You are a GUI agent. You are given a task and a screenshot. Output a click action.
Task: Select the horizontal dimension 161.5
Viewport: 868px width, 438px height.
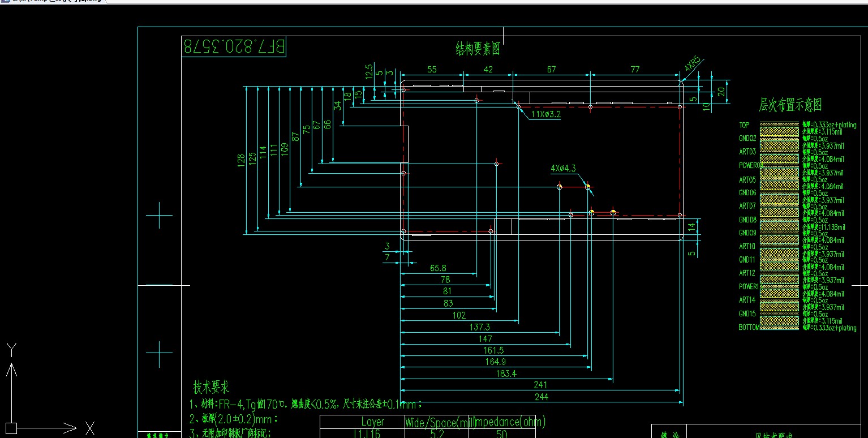point(493,351)
